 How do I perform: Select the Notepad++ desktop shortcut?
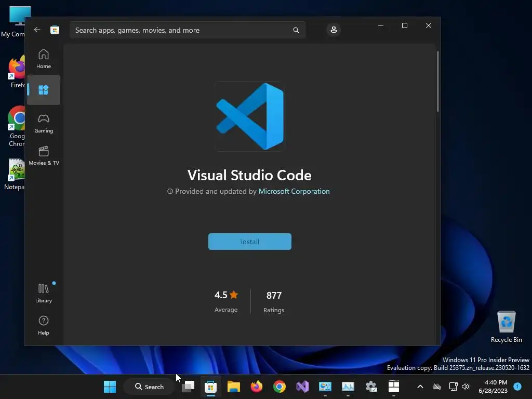(15, 175)
